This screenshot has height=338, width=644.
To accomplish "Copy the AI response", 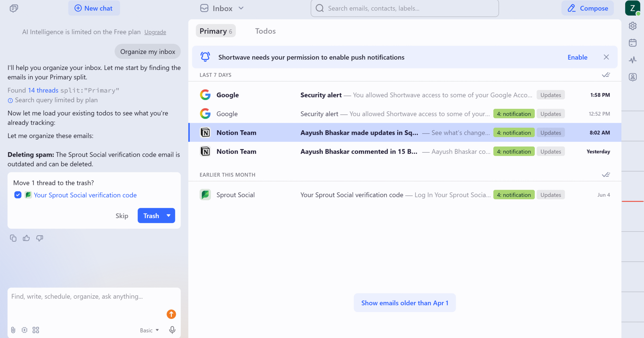I will point(13,238).
